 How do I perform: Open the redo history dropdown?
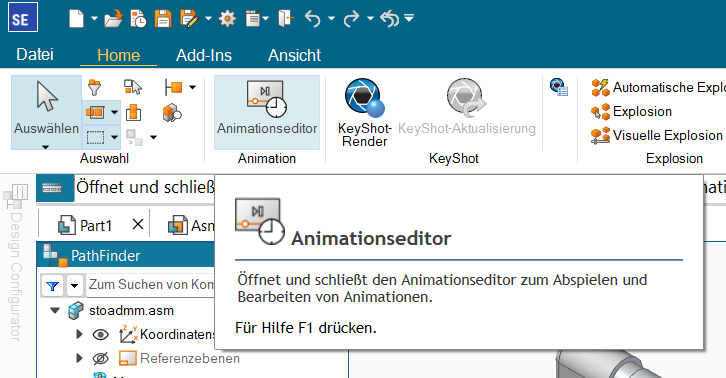coord(370,19)
